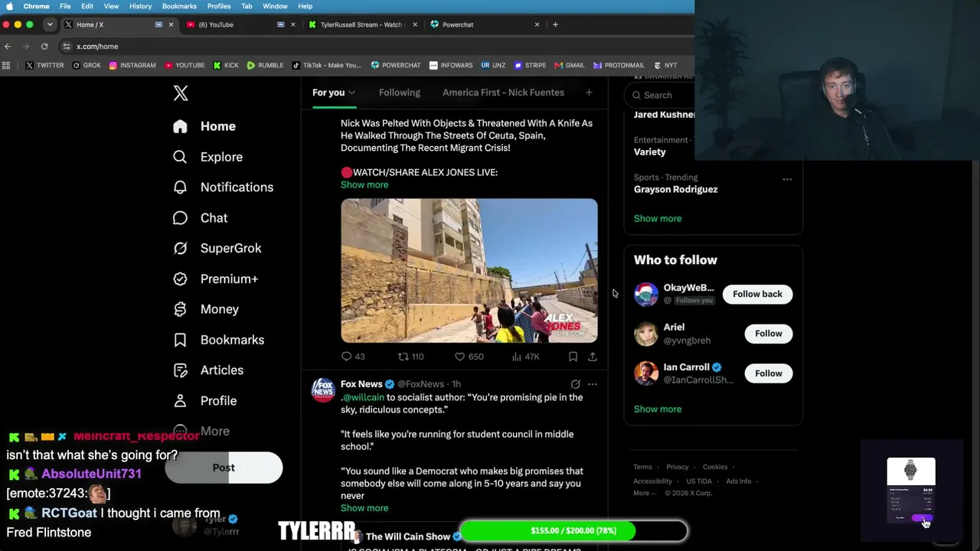Image resolution: width=980 pixels, height=551 pixels.
Task: Click the X logo in the sidebar
Action: [181, 93]
